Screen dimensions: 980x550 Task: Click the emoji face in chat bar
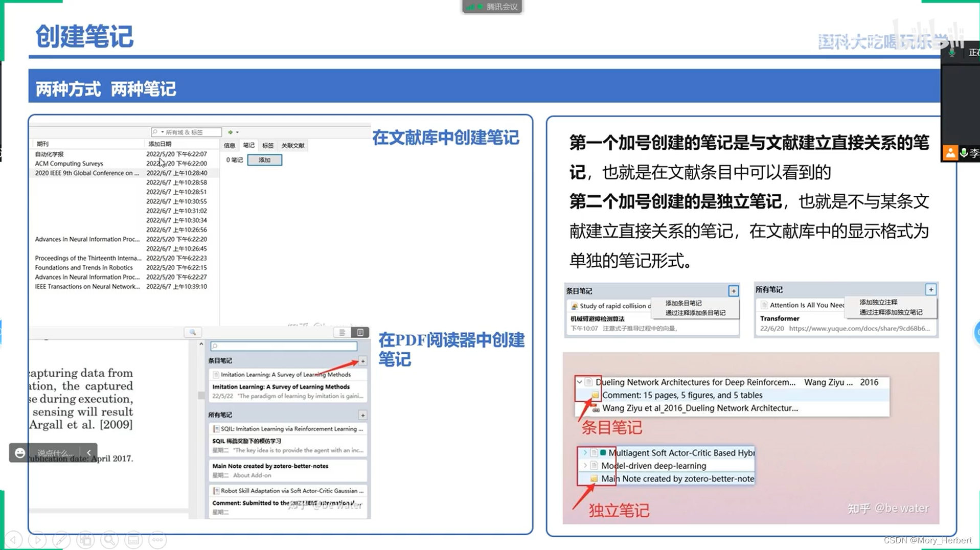tap(20, 453)
